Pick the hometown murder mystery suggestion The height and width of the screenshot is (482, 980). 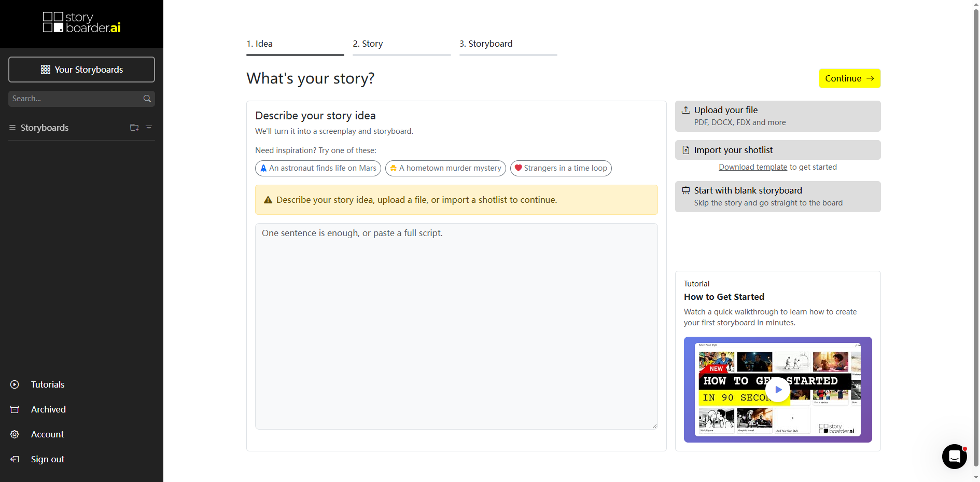[x=445, y=168]
